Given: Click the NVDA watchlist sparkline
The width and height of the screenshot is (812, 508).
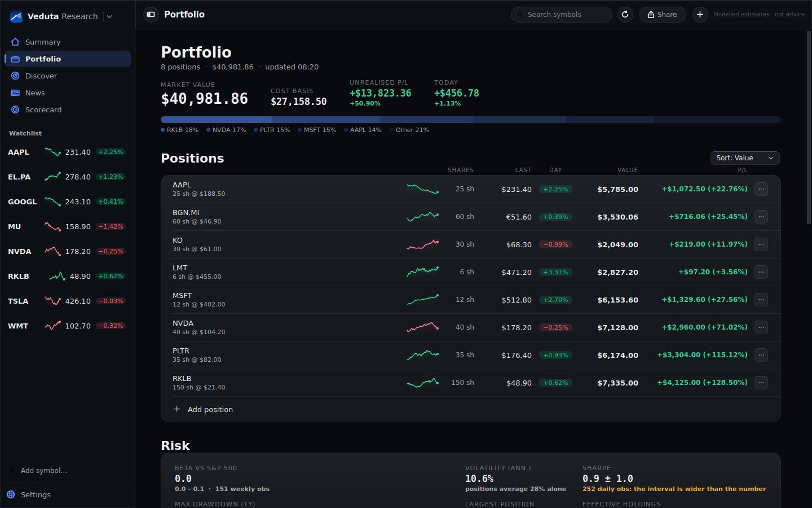Looking at the screenshot, I should (x=52, y=251).
